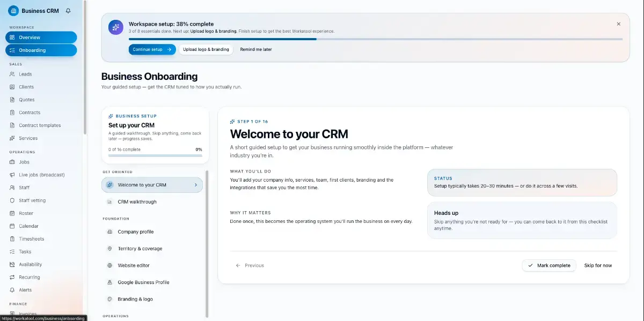Screen dimensions: 644x321
Task: Mark the welcome step complete
Action: (x=549, y=265)
